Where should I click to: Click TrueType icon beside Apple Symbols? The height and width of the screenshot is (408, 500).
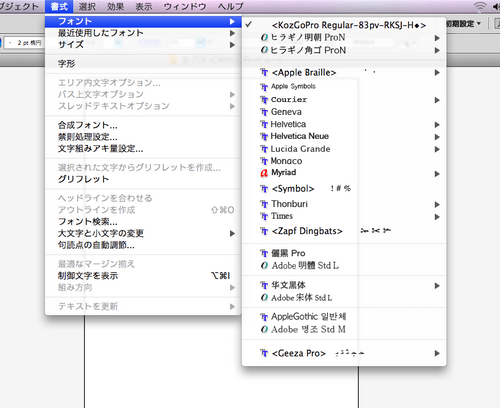(x=264, y=87)
